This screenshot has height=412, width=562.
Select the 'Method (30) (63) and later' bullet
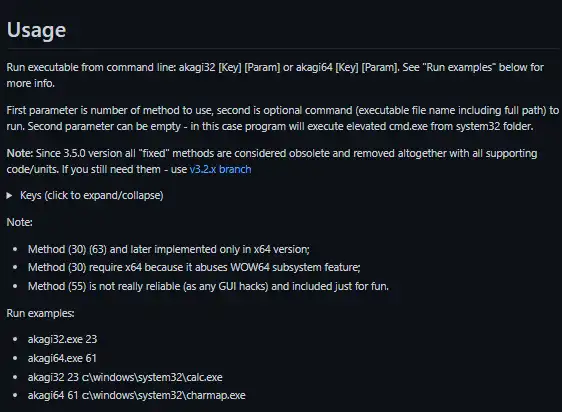(169, 249)
